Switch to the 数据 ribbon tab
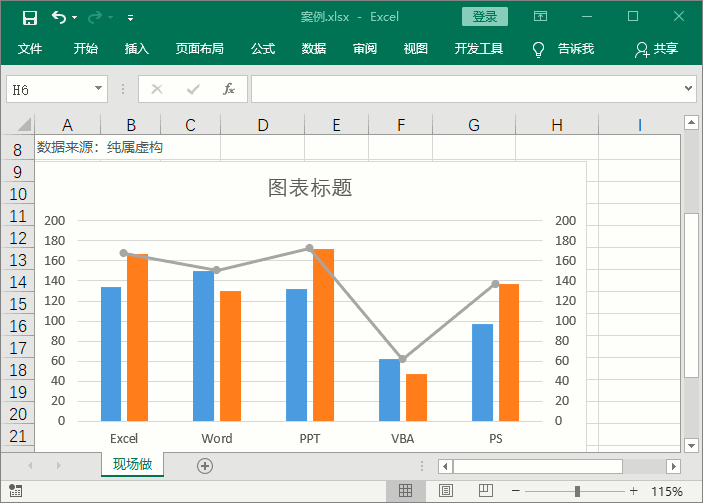 [x=314, y=48]
